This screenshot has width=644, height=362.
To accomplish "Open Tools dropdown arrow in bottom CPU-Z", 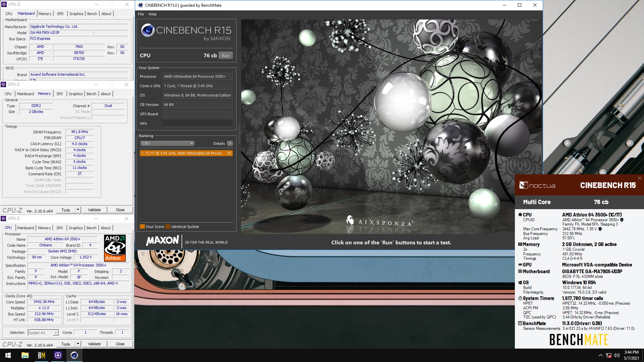I will 78,344.
